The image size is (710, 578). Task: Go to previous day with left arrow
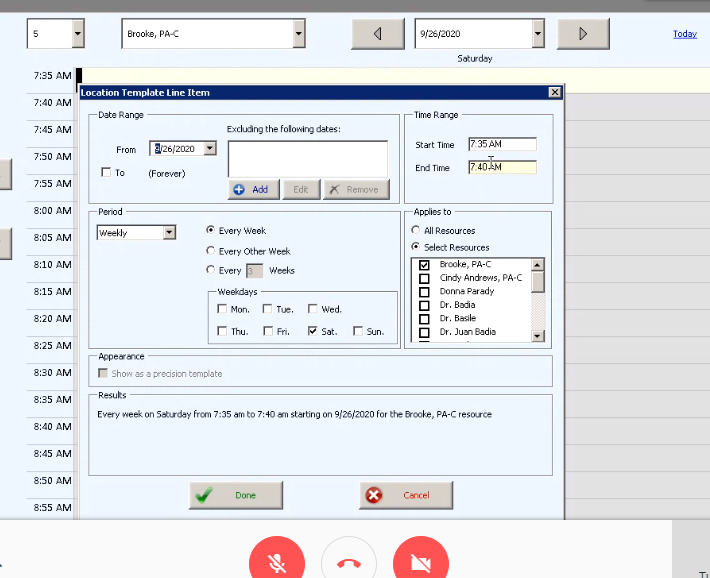(x=377, y=34)
